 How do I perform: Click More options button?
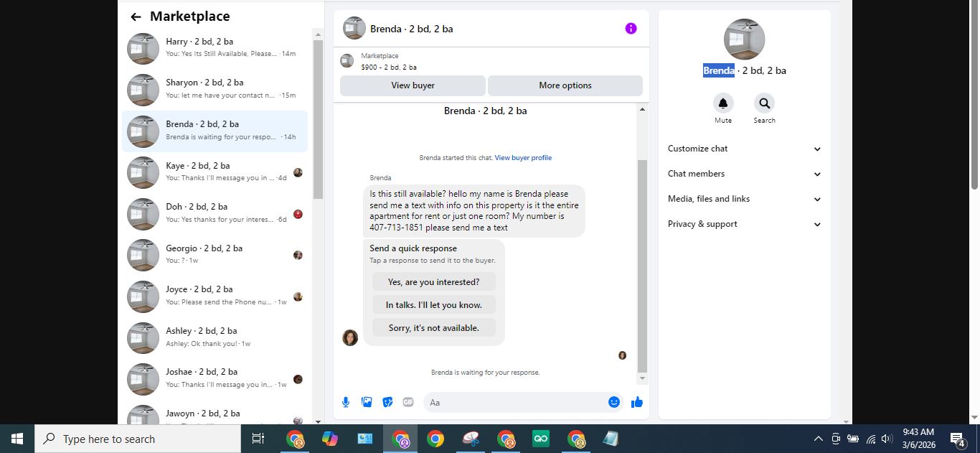565,85
